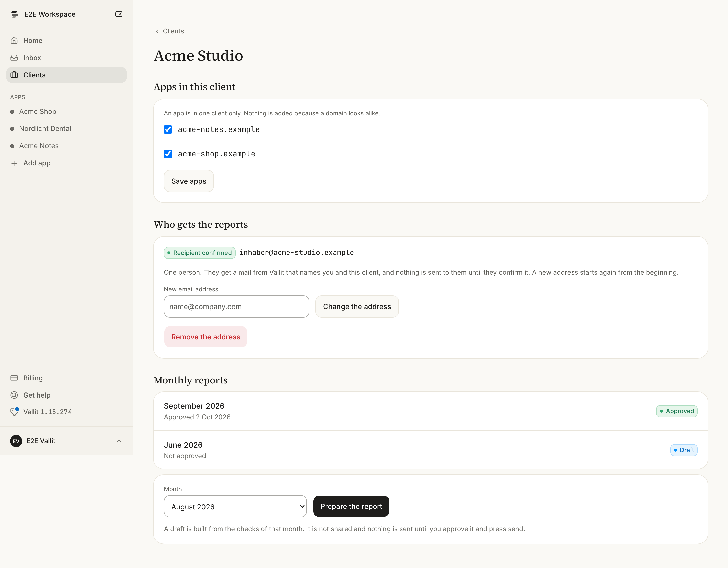Open the June 2026 report row
Screen dimensions: 728x568
click(x=431, y=450)
